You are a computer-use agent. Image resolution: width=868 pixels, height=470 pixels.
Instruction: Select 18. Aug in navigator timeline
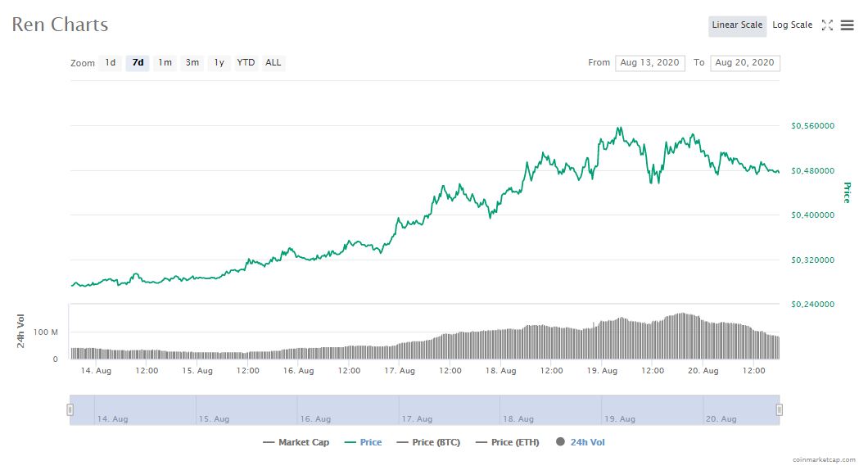[518, 419]
